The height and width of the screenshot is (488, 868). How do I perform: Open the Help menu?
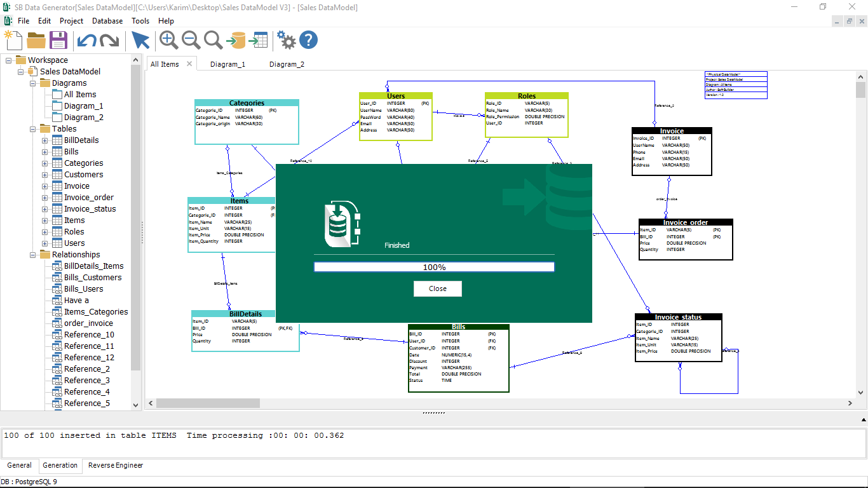point(166,21)
